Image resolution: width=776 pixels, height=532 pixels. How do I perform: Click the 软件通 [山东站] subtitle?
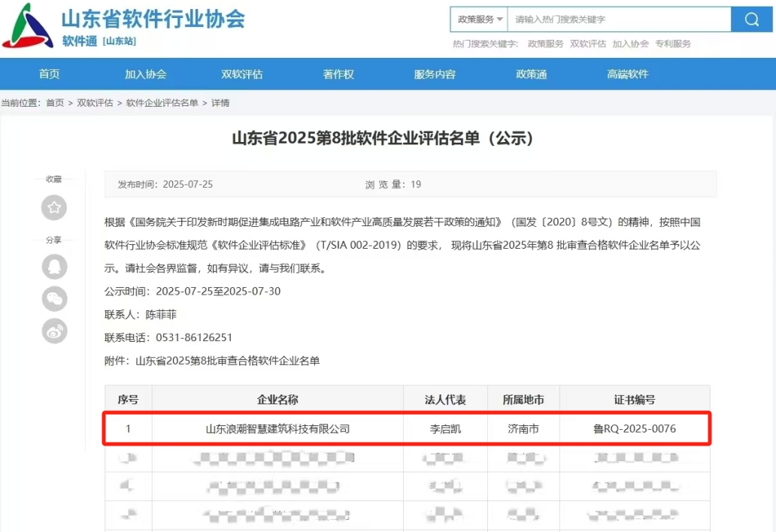[99, 41]
